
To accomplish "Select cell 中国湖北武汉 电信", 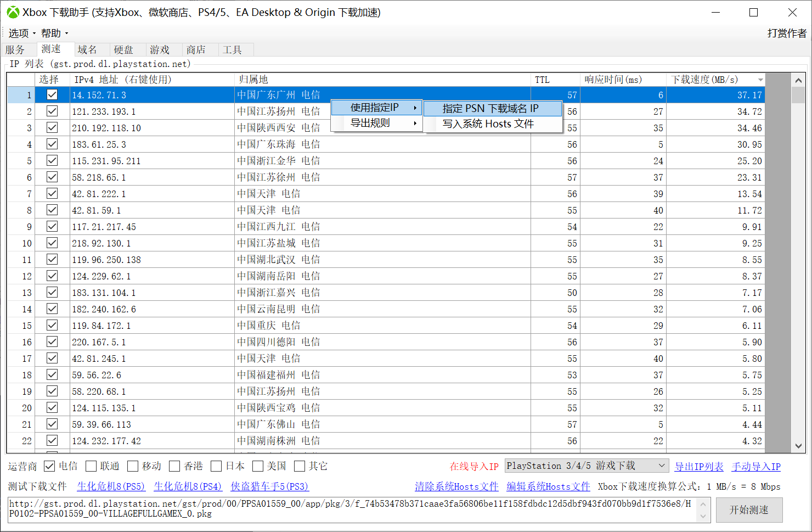I will [382, 260].
